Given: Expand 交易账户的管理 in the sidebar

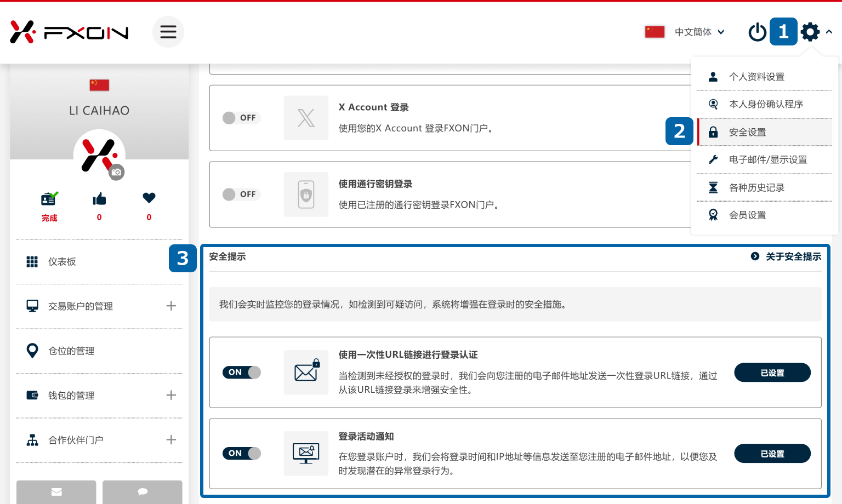Looking at the screenshot, I should [171, 306].
